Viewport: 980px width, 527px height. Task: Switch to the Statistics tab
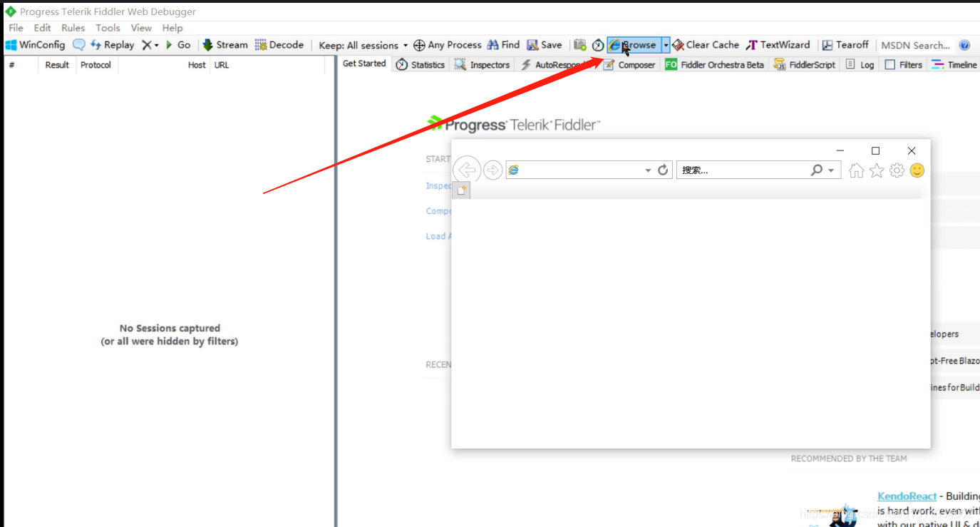pyautogui.click(x=421, y=65)
